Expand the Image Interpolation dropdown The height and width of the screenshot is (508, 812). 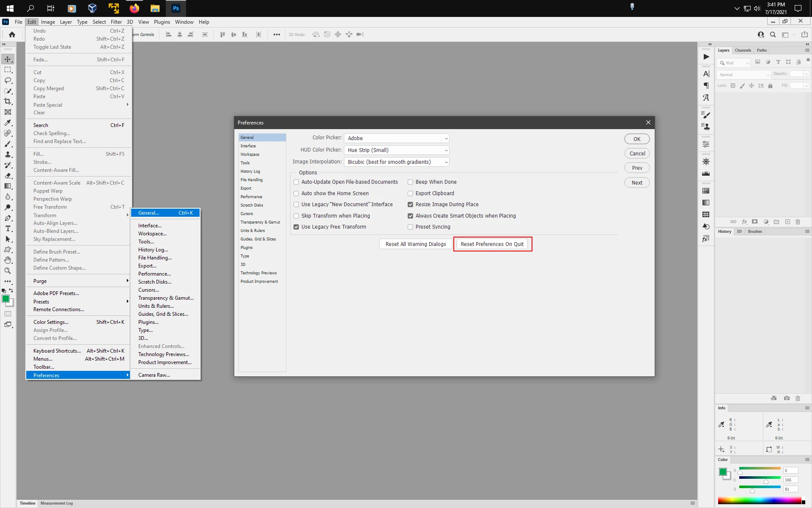(396, 162)
